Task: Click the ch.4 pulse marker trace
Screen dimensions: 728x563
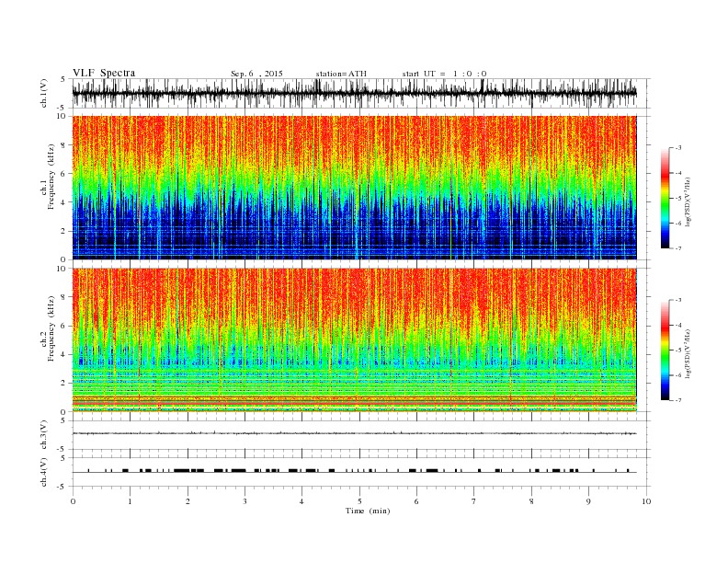Action: point(354,471)
